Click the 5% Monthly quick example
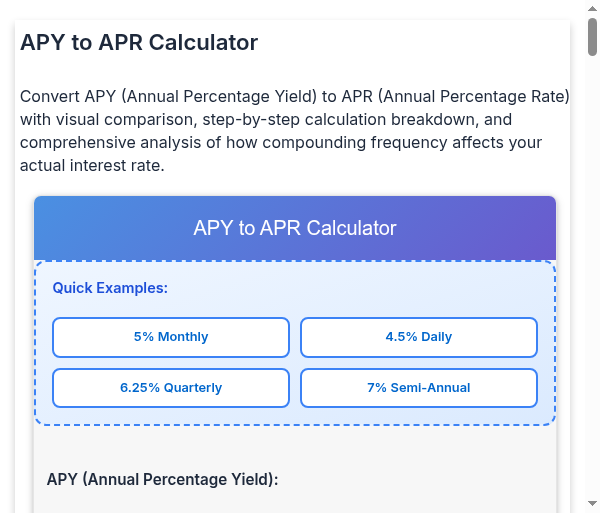The height and width of the screenshot is (513, 600). click(171, 337)
